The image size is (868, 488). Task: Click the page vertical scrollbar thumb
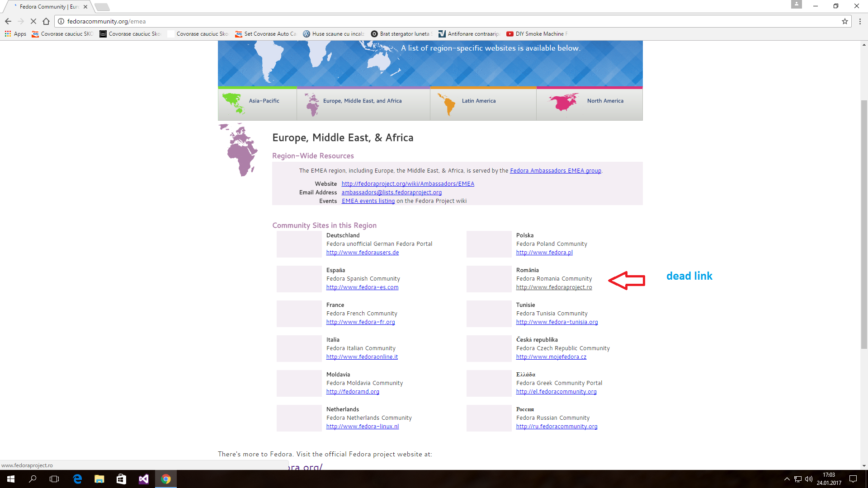point(864,224)
